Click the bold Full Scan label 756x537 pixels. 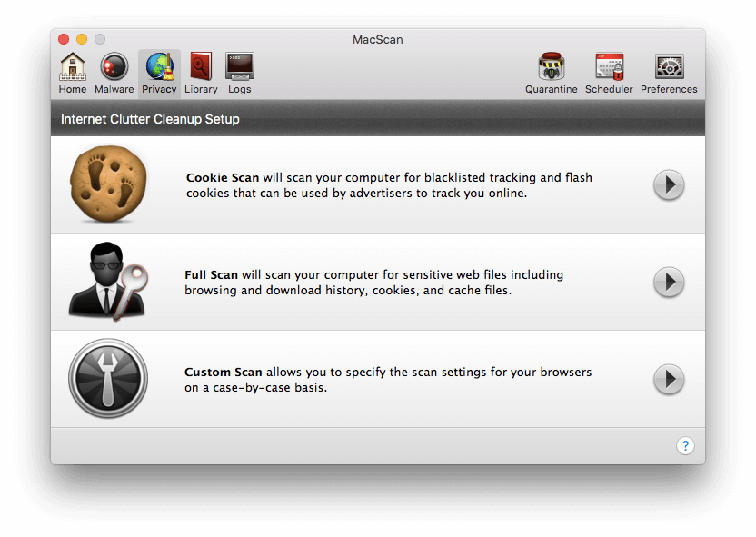[x=214, y=274]
